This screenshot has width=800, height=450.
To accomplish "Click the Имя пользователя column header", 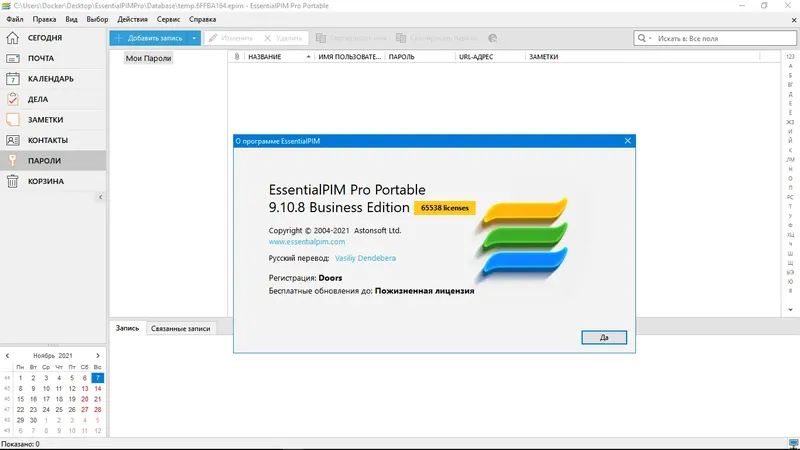I will pyautogui.click(x=349, y=57).
